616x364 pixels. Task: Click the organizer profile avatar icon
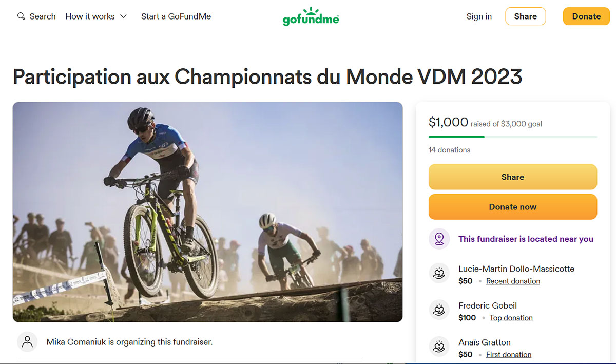pos(28,341)
